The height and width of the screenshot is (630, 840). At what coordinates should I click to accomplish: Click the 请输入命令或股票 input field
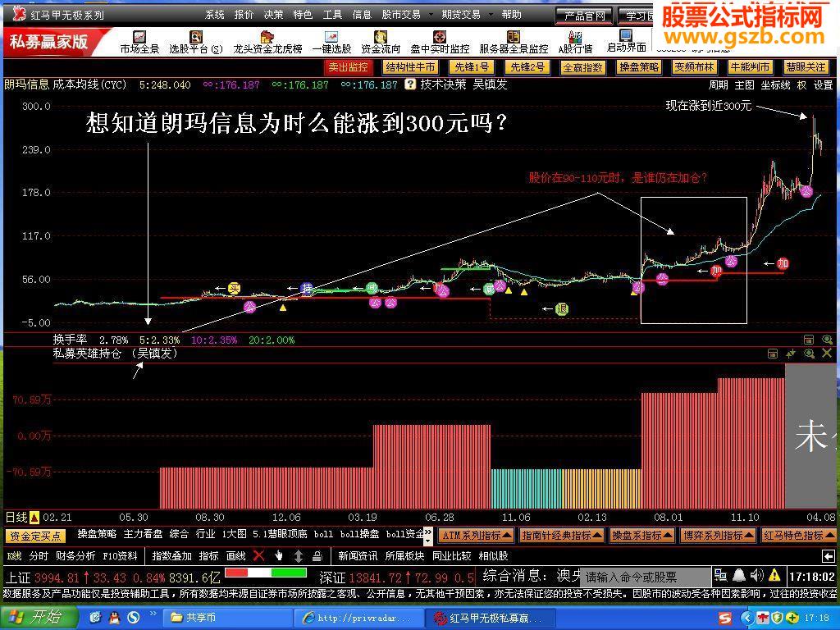(646, 577)
